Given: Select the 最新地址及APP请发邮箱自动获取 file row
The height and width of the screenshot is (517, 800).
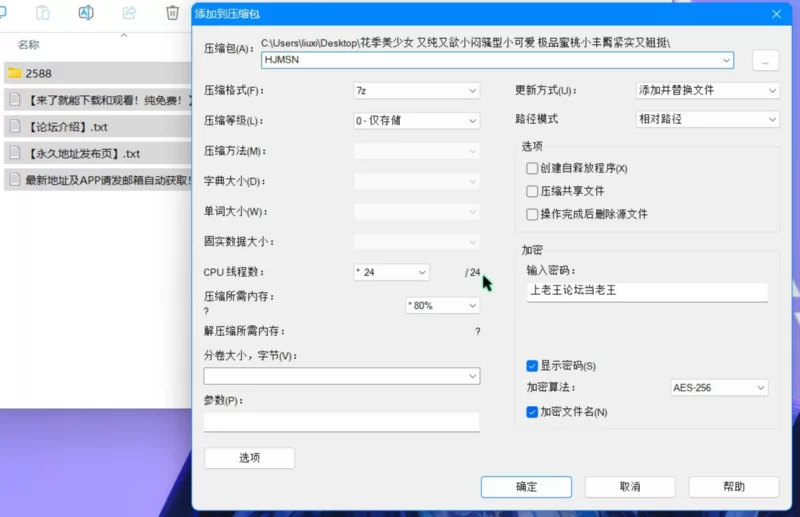Looking at the screenshot, I should tap(98, 180).
